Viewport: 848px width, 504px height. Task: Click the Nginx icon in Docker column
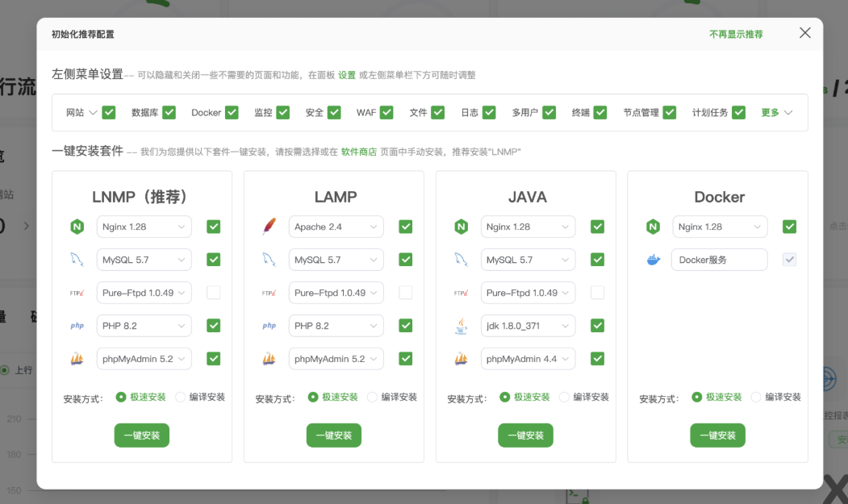[653, 227]
